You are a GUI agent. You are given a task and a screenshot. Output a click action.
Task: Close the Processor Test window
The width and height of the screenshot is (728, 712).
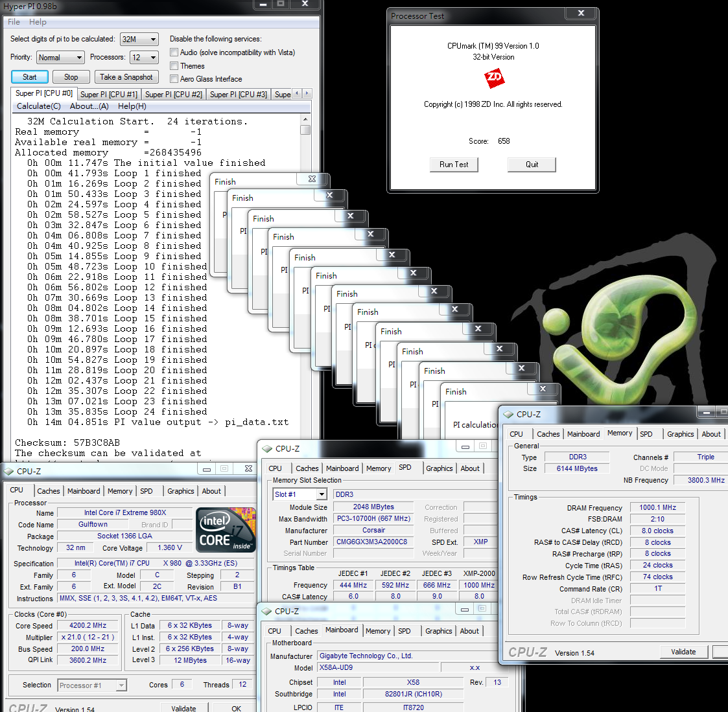point(581,13)
